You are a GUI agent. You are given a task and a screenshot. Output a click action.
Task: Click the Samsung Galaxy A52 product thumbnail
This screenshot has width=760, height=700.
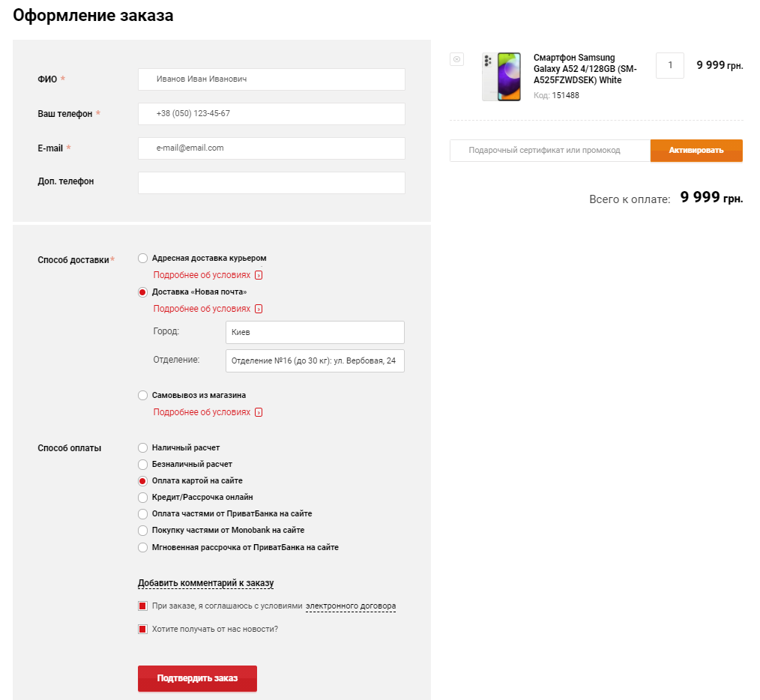(501, 76)
